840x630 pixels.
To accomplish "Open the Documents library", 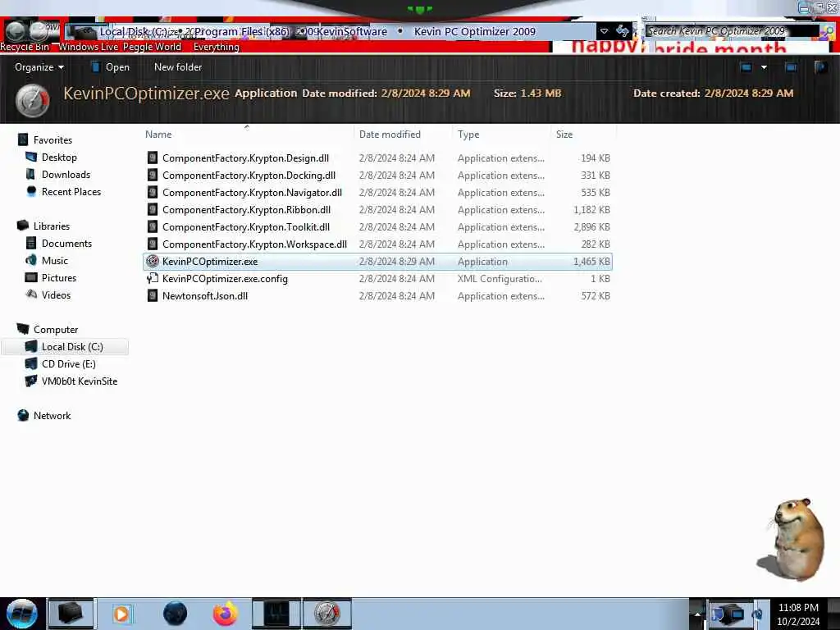I will point(66,244).
